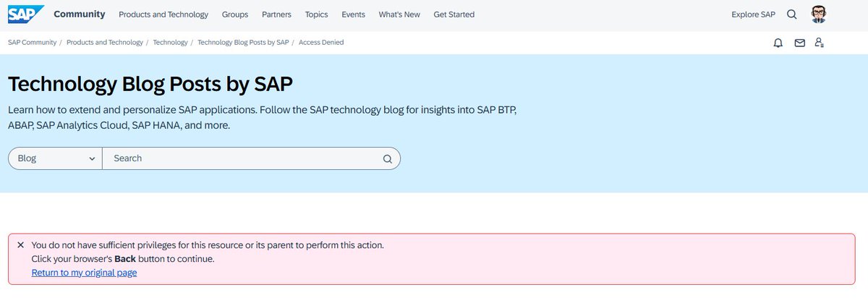868x298 pixels.
Task: Open the Get Started menu
Action: [454, 14]
